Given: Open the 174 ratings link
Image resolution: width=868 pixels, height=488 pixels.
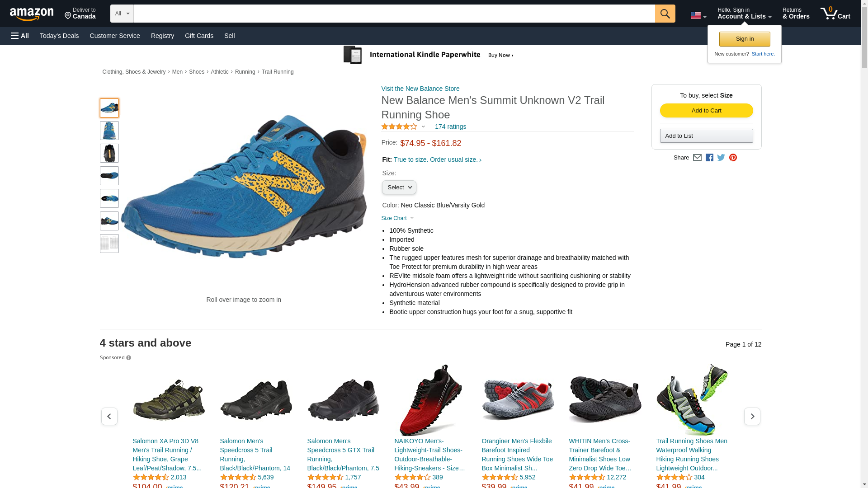Looking at the screenshot, I should 450,127.
